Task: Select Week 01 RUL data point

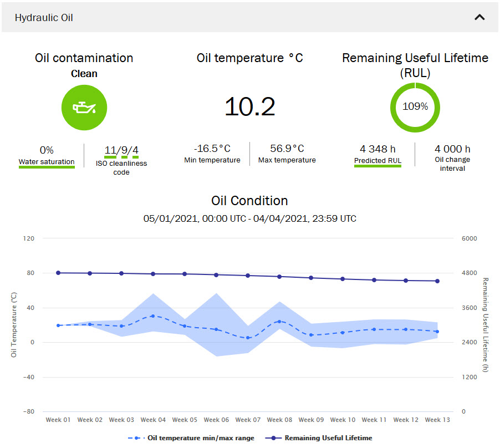Action: click(58, 273)
